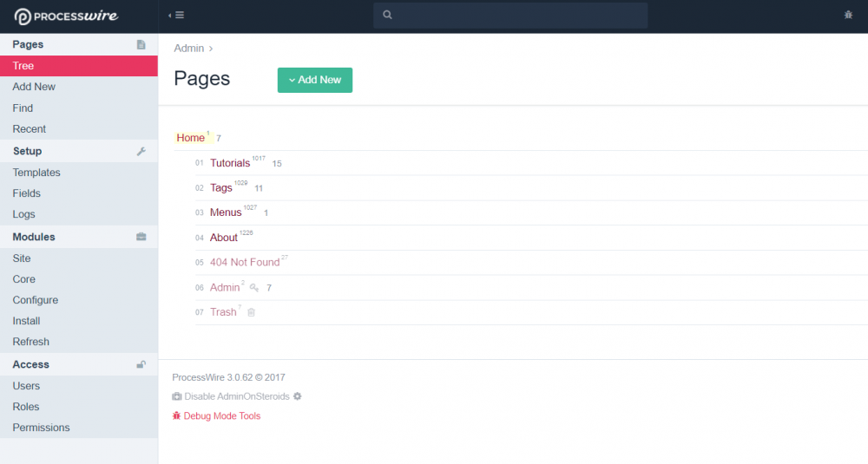Click the ProcessWire logo

click(x=66, y=16)
